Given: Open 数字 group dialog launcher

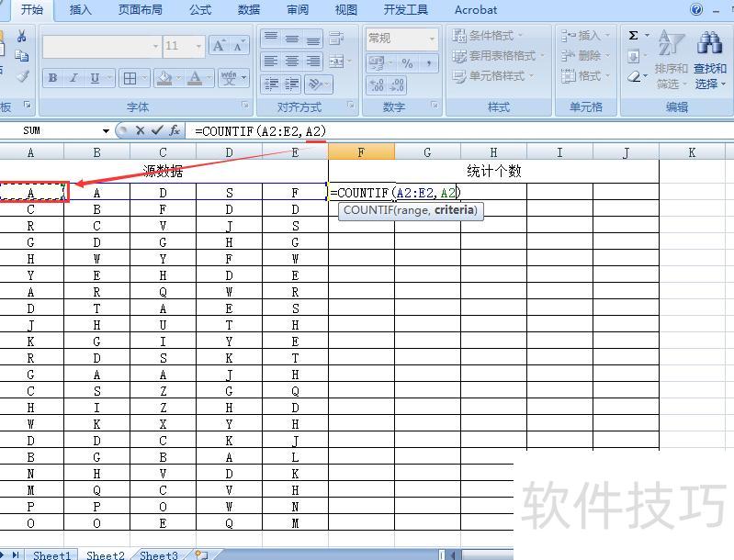Looking at the screenshot, I should [435, 106].
